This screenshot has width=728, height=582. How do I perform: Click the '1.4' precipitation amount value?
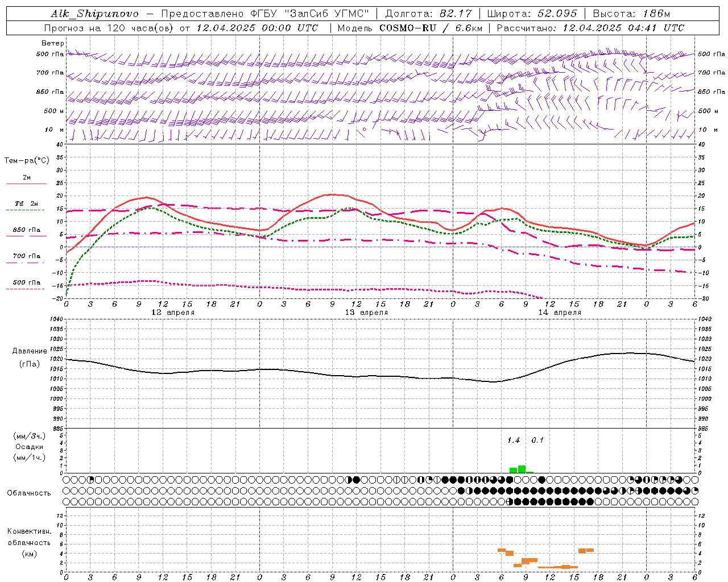pos(514,440)
